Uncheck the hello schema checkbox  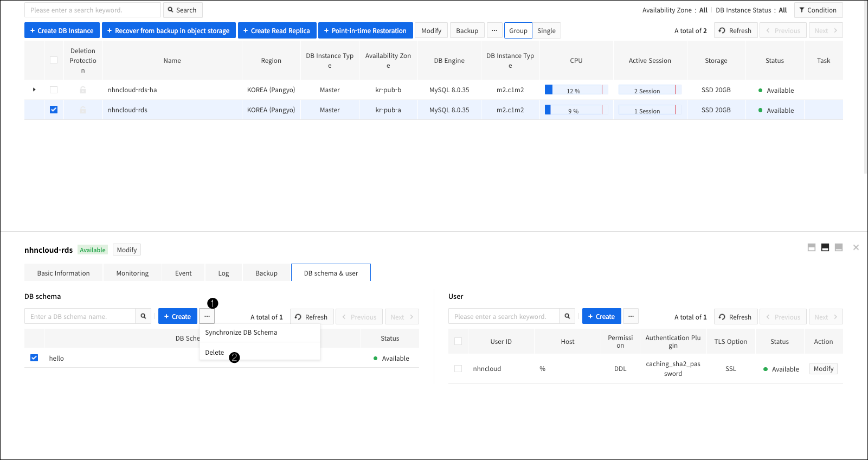pyautogui.click(x=34, y=358)
